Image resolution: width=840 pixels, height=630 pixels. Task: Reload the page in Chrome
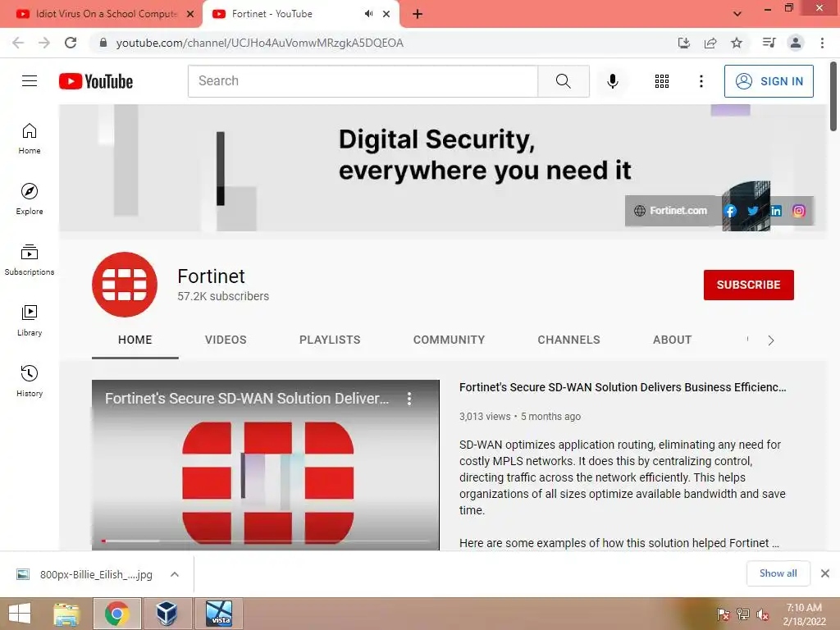pyautogui.click(x=71, y=43)
